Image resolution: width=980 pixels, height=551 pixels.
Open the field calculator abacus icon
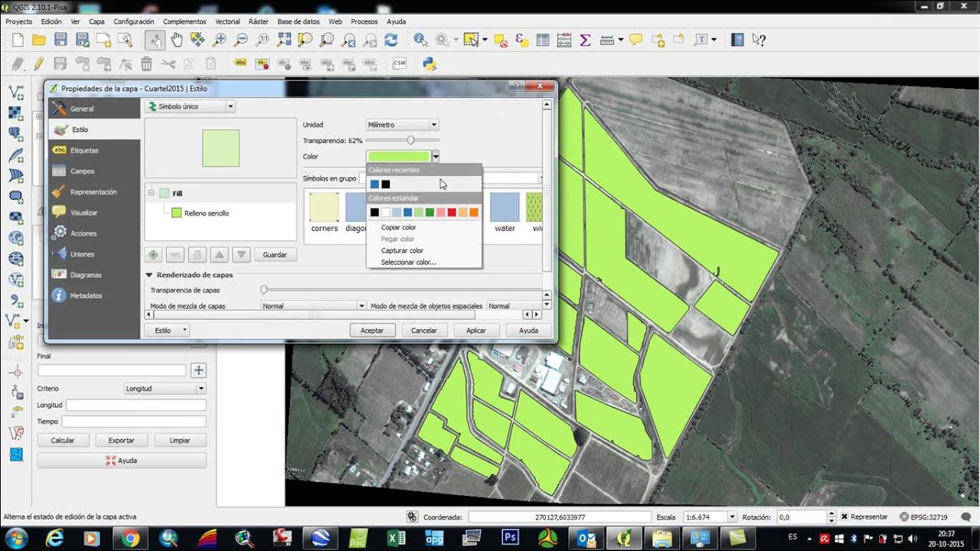point(564,40)
